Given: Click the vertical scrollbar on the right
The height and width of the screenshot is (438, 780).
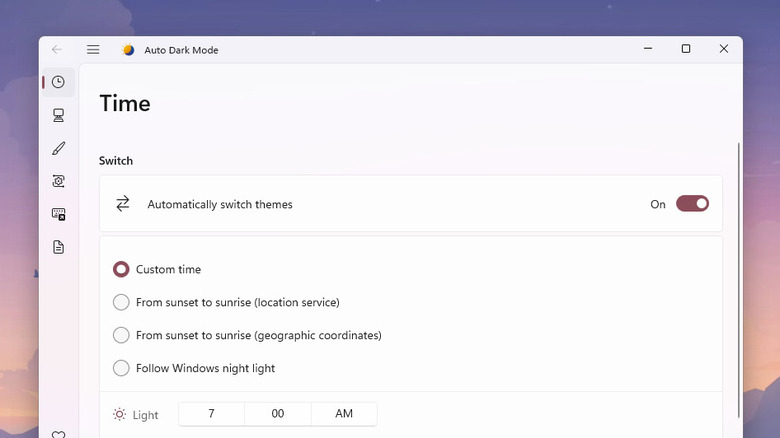Looking at the screenshot, I should [738, 280].
